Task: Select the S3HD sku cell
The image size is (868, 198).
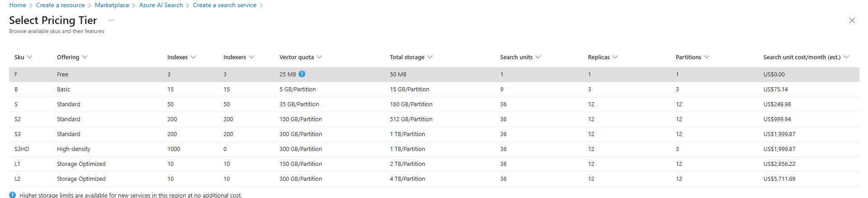Action: coord(22,149)
